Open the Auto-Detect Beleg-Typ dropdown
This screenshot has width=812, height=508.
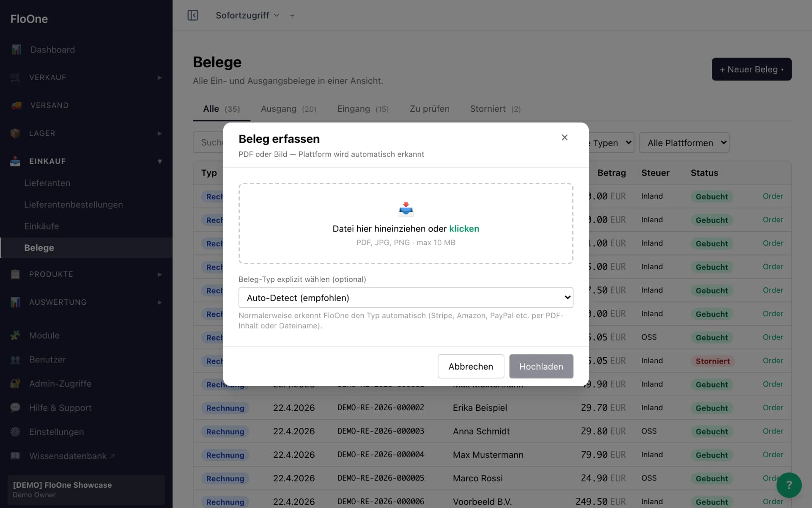point(406,298)
